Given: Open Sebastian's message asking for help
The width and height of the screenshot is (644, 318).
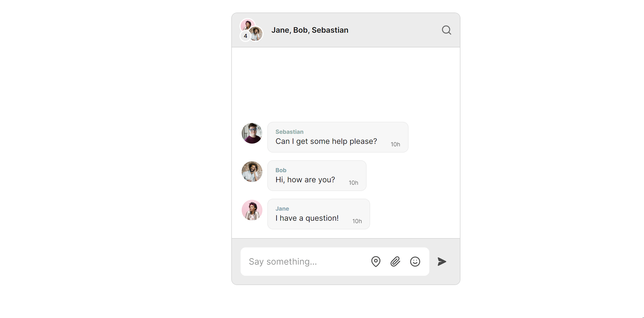Looking at the screenshot, I should click(x=326, y=141).
